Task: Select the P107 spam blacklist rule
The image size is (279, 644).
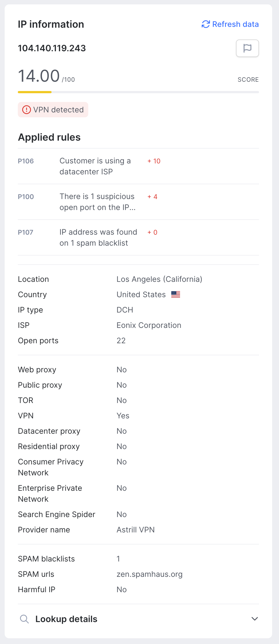Action: pos(98,237)
